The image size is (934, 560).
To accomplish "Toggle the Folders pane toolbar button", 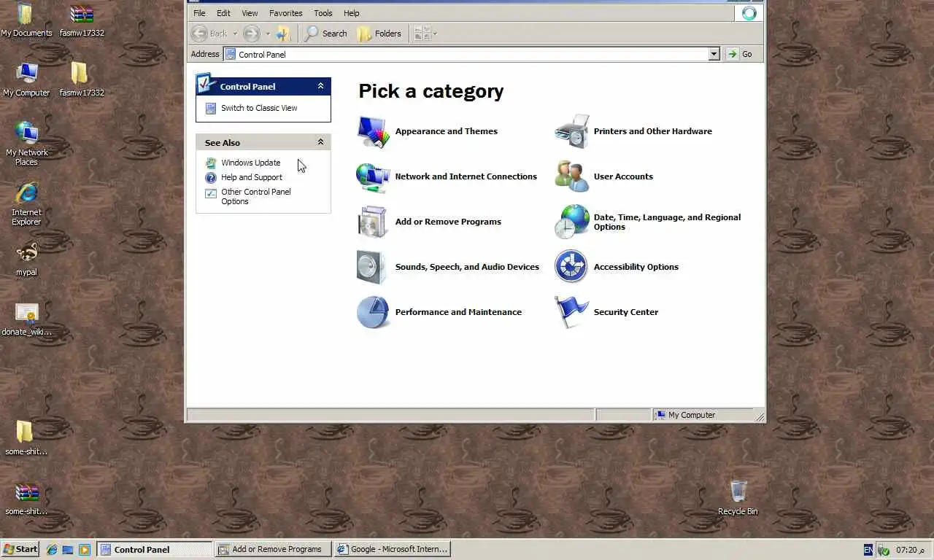I will [x=379, y=34].
